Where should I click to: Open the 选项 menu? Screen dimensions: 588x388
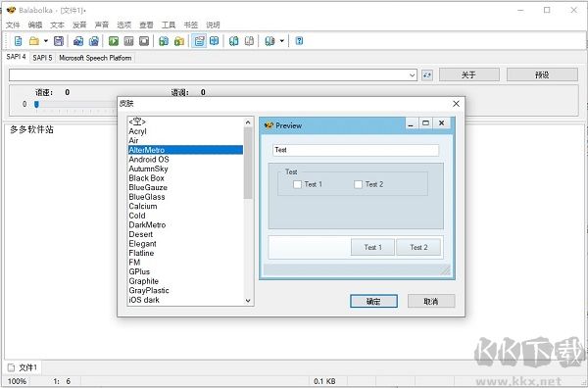(x=124, y=24)
